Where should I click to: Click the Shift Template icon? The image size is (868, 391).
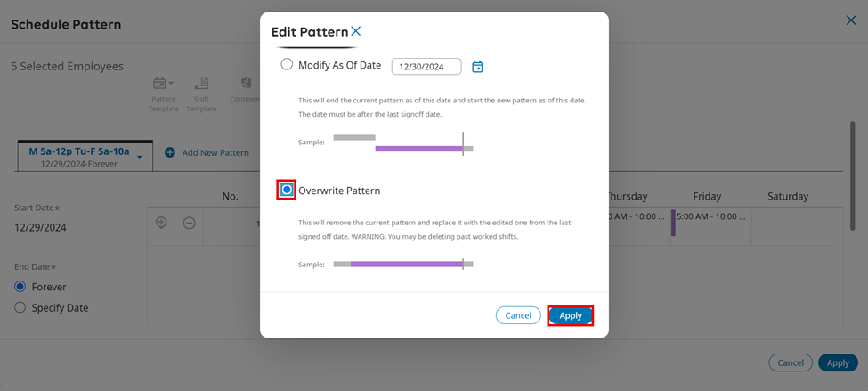click(x=202, y=84)
